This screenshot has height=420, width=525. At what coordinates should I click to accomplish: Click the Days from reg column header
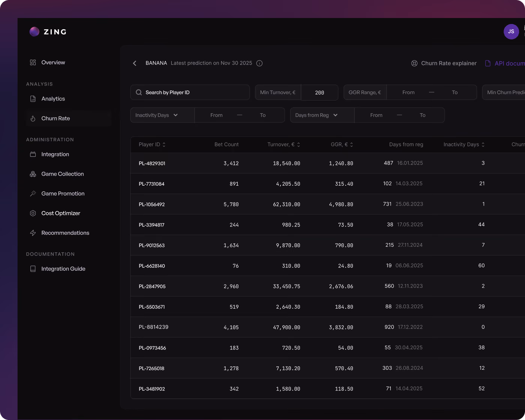(x=406, y=144)
